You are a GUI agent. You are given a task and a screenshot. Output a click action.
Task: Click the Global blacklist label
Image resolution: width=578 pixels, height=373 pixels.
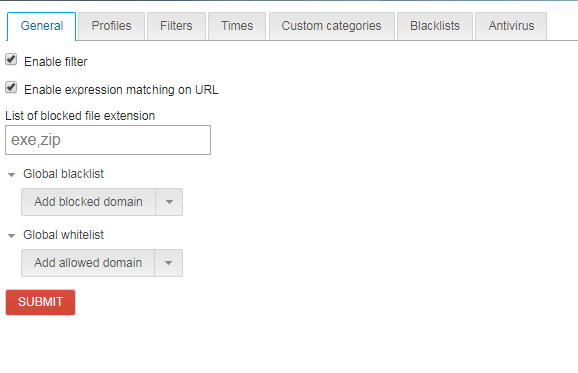coord(63,174)
